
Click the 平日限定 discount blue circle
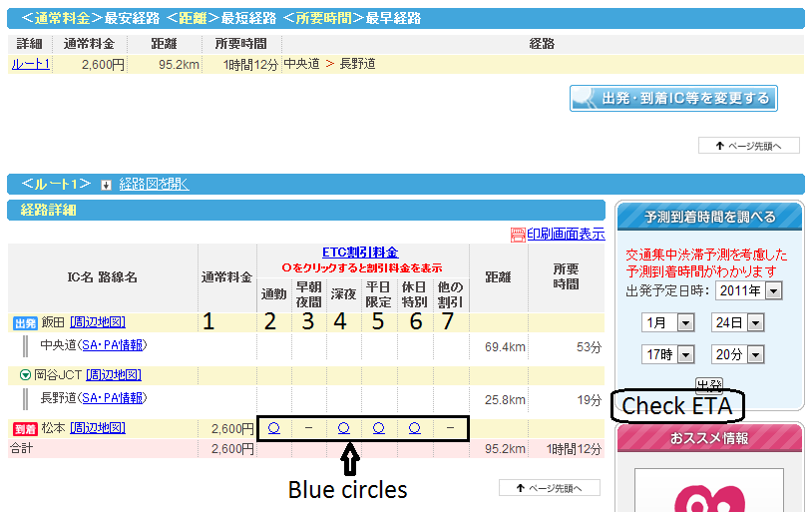pos(378,428)
